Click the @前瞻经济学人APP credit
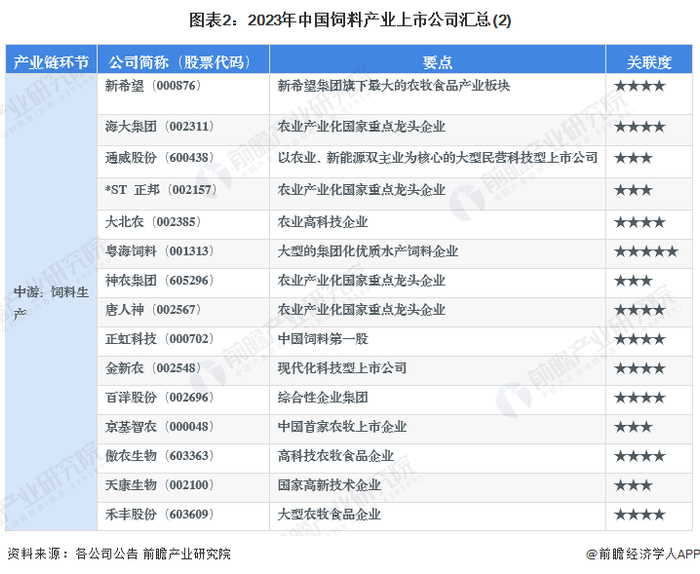This screenshot has width=700, height=574. coord(643,554)
